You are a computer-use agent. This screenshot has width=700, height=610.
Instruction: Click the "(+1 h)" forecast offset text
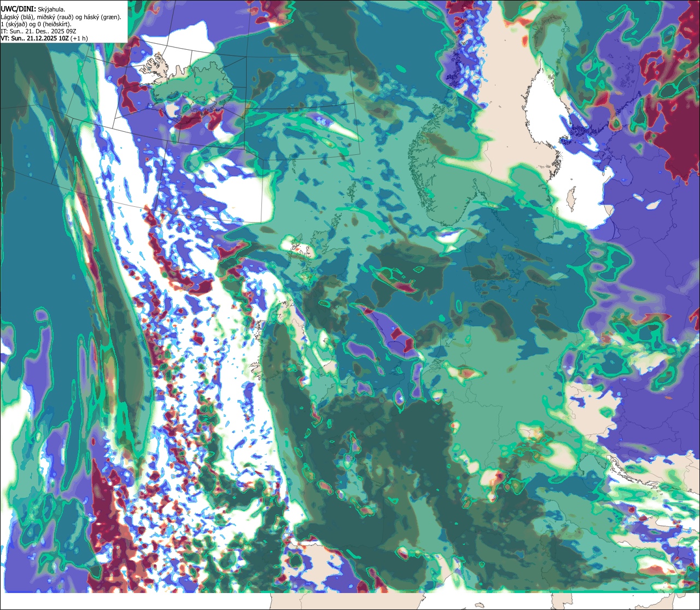pyautogui.click(x=79, y=38)
